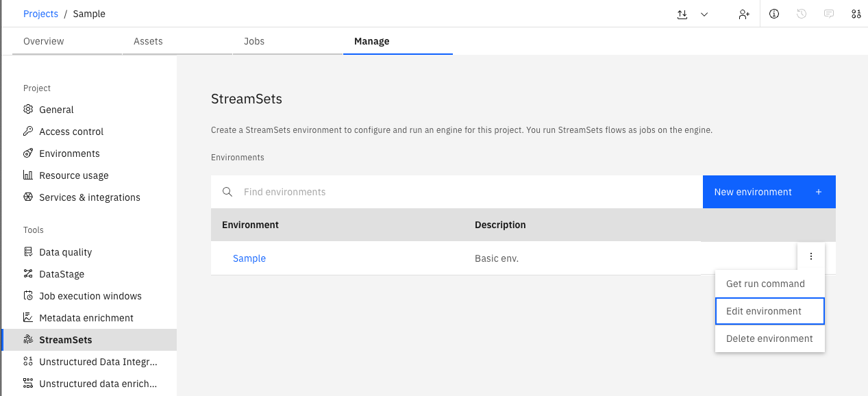Click the Unstructured Data Integration icon
Screen dimensions: 868x396
click(28, 362)
